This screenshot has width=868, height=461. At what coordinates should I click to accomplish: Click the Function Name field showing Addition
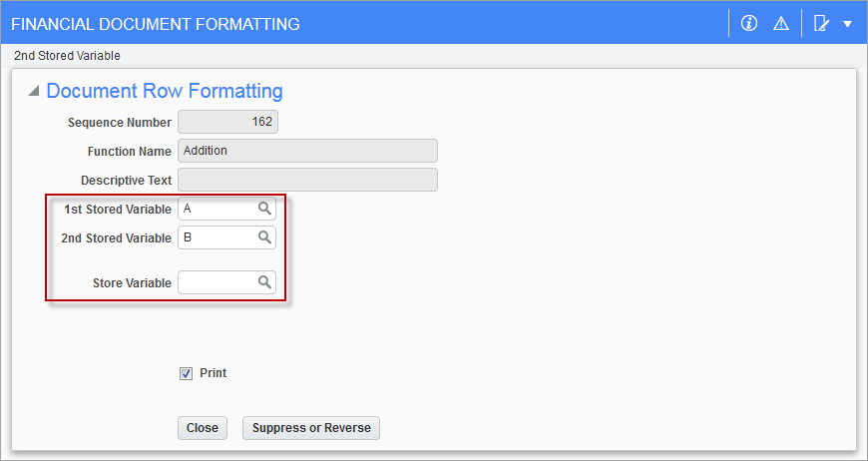pyautogui.click(x=307, y=151)
